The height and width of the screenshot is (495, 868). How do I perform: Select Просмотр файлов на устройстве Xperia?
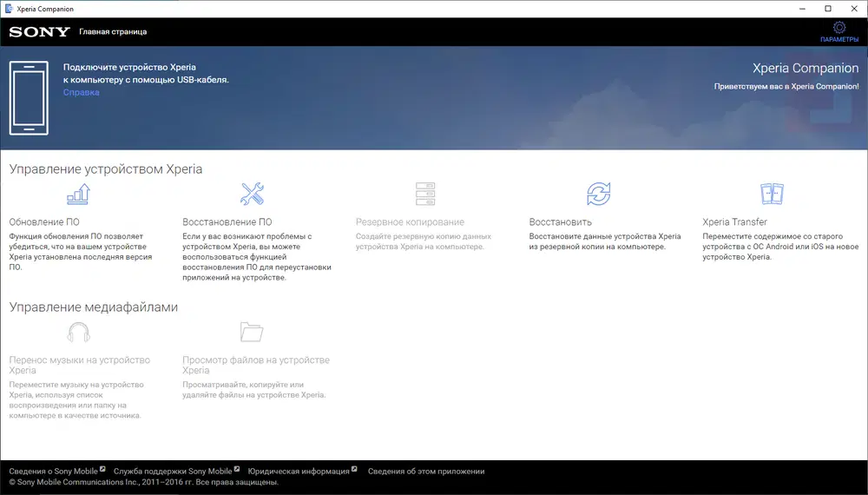(256, 365)
